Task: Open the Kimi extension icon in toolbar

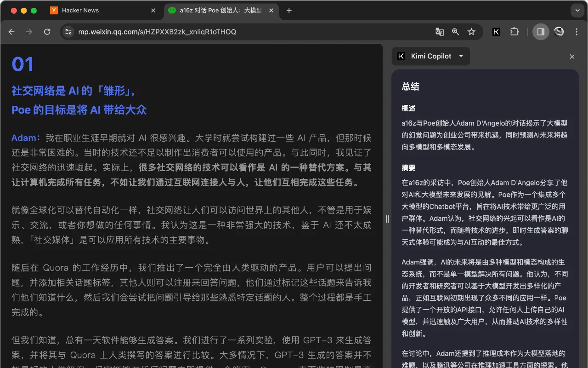Action: click(x=496, y=32)
